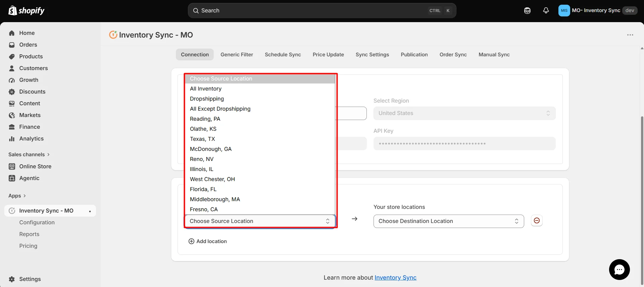Open the chat support bubble
Viewport: 644px width, 287px height.
619,270
